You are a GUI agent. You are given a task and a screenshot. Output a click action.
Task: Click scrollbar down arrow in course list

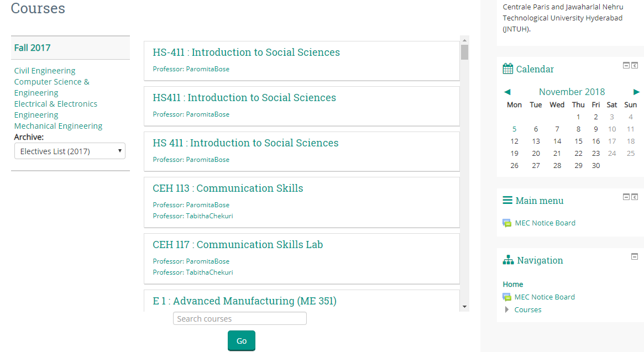click(x=464, y=306)
